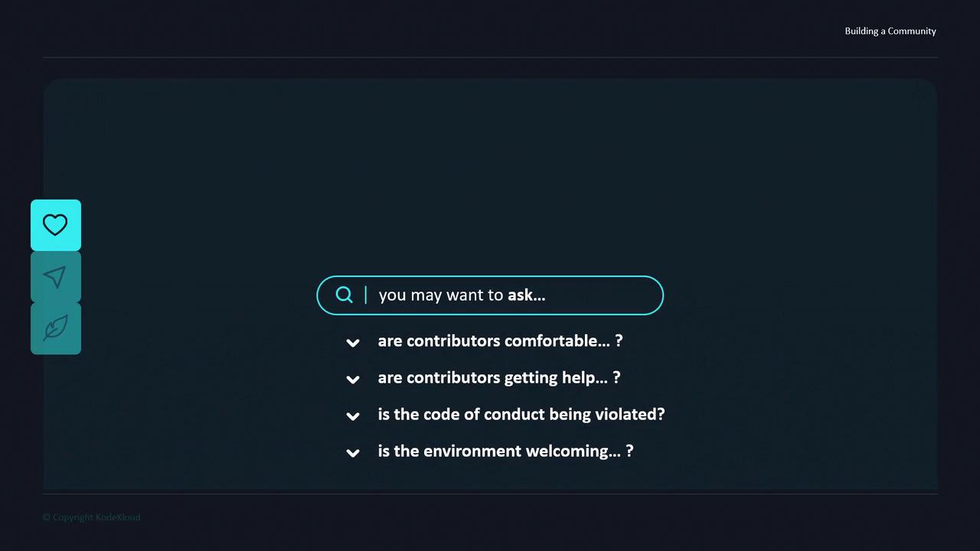Screen dimensions: 980x551
Task: Click the heart icon tile
Action: (x=55, y=225)
